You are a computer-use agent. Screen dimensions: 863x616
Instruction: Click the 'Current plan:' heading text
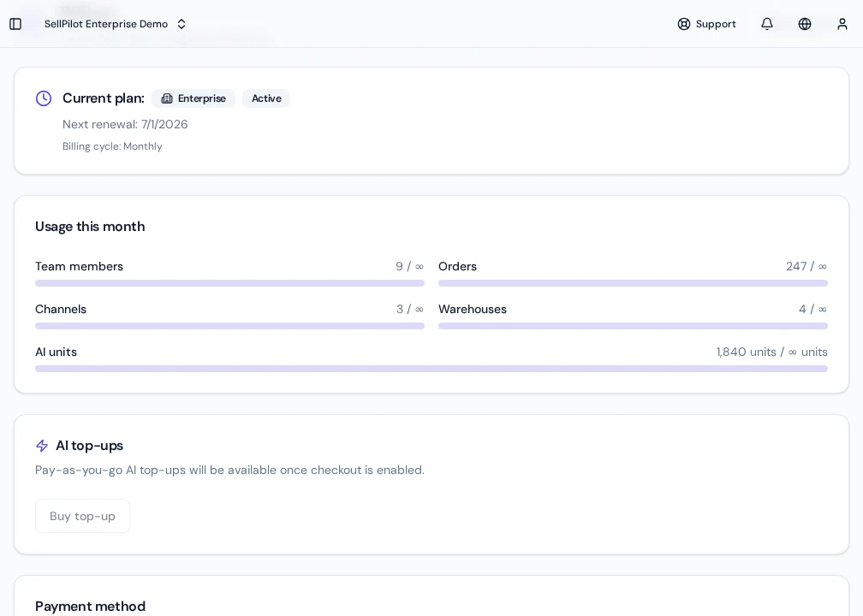click(x=104, y=98)
